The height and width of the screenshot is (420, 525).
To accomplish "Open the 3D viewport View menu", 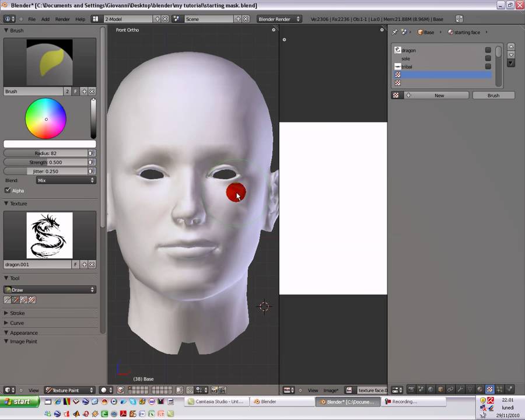I will [33, 390].
